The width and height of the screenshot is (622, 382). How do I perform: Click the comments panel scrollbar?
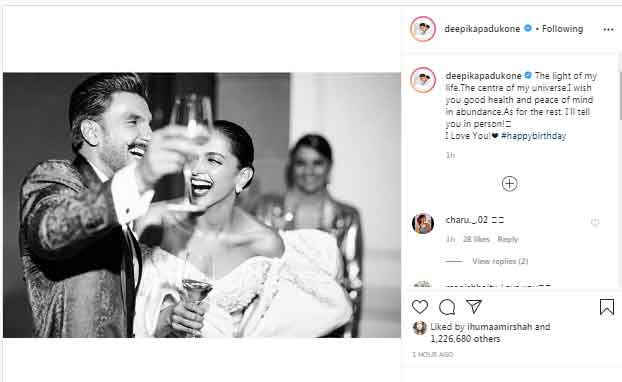click(620, 95)
